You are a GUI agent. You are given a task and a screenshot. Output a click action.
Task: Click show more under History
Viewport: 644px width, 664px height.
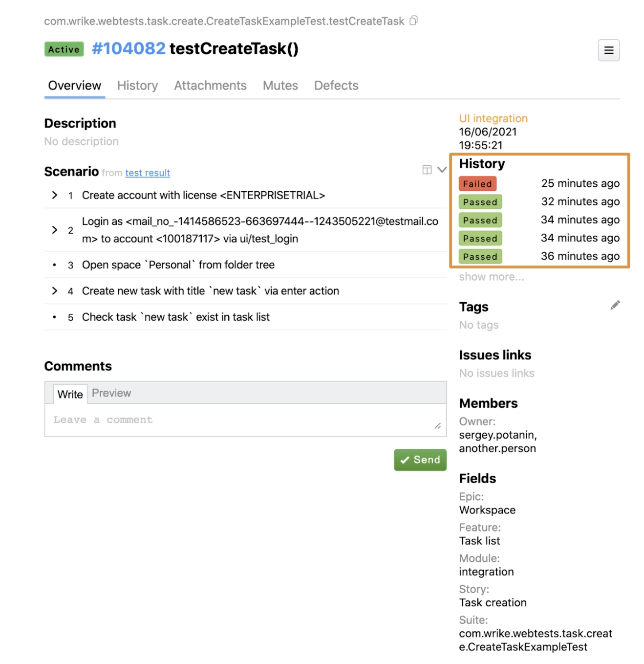[x=491, y=277]
